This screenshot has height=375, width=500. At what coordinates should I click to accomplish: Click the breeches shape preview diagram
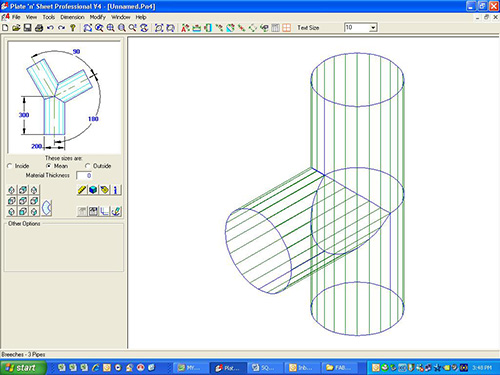(x=64, y=97)
